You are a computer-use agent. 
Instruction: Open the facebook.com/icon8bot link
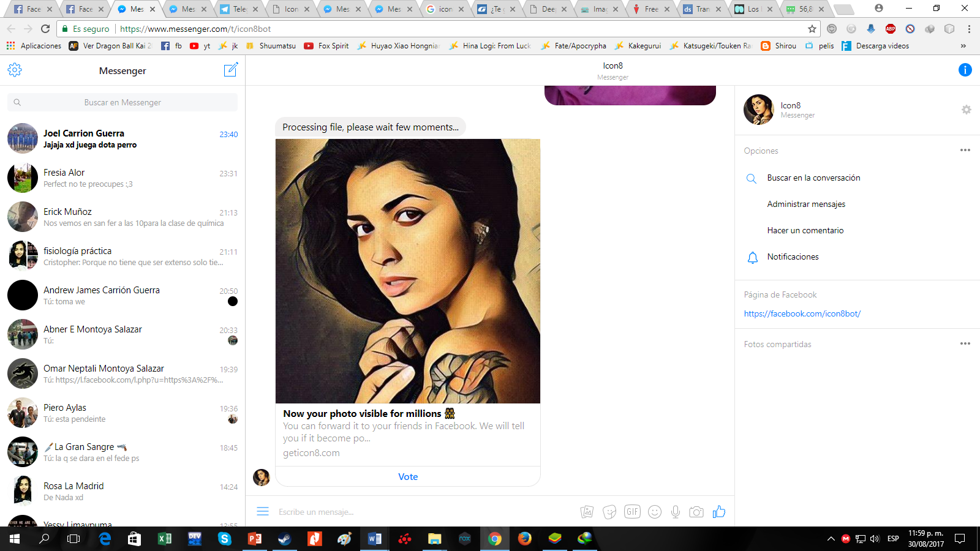802,313
